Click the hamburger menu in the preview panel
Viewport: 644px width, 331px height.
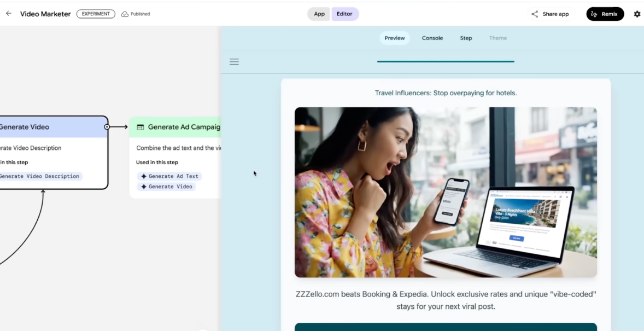pos(234,61)
